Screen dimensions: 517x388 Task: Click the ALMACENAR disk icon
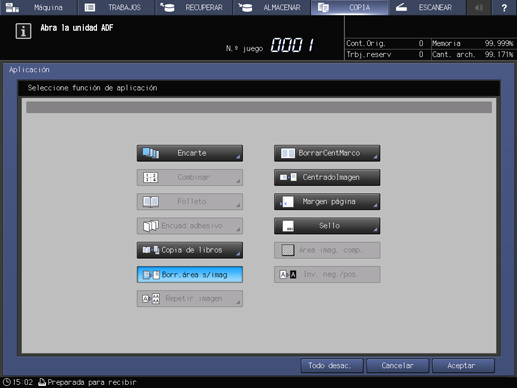245,7
